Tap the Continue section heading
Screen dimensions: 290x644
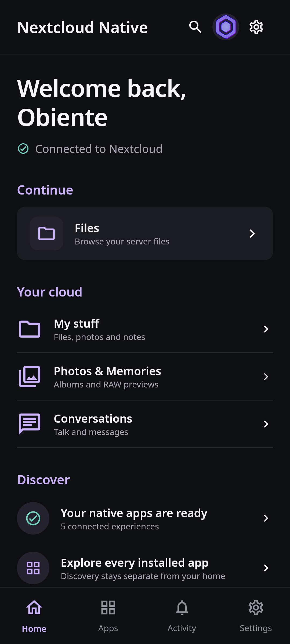pos(45,190)
